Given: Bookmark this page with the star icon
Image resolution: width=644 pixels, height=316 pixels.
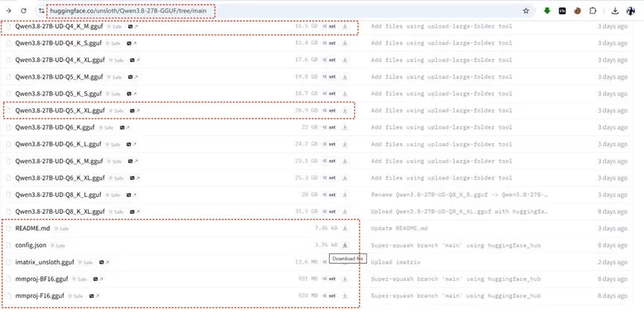Looking at the screenshot, I should pyautogui.click(x=526, y=11).
